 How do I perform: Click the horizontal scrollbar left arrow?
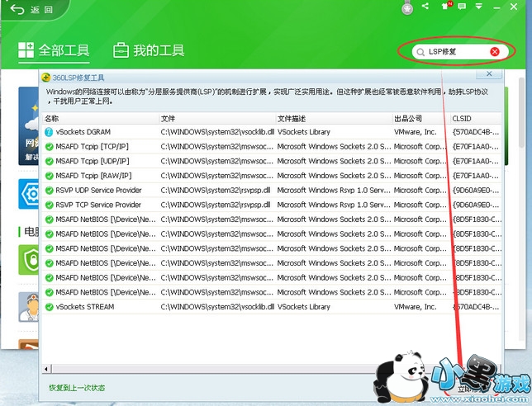pos(47,368)
